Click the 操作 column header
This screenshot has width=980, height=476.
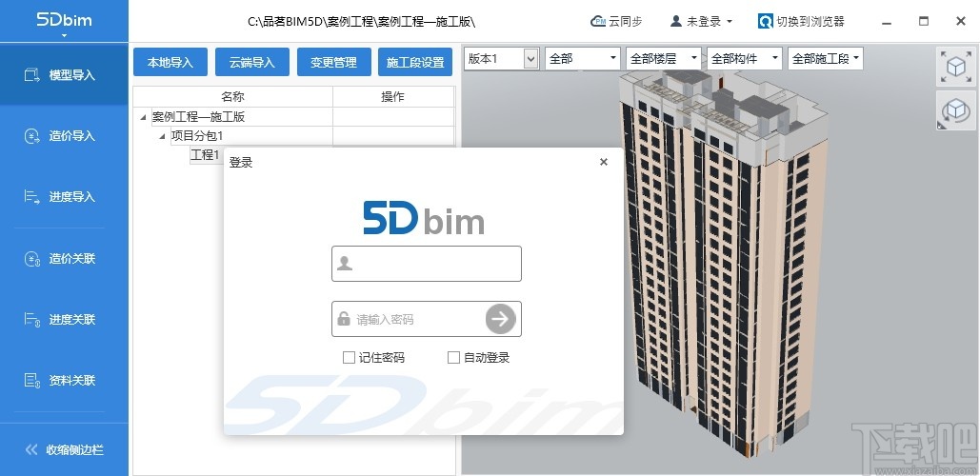pyautogui.click(x=393, y=97)
